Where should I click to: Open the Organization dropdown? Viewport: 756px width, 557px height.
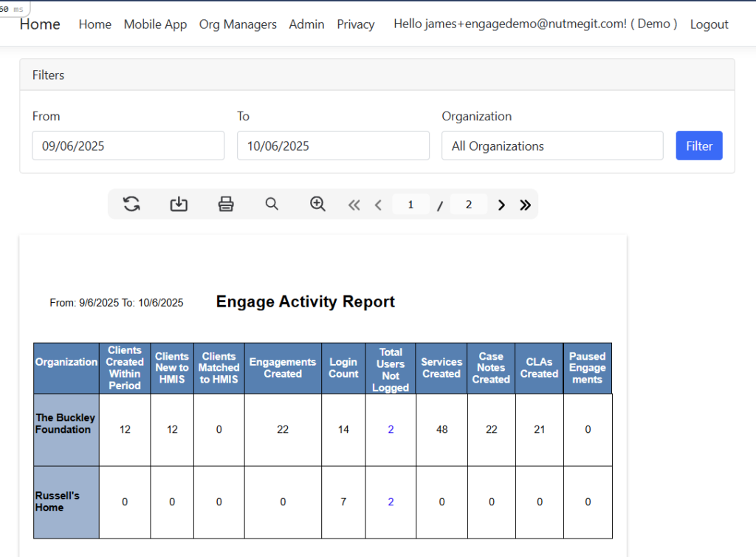tap(552, 146)
